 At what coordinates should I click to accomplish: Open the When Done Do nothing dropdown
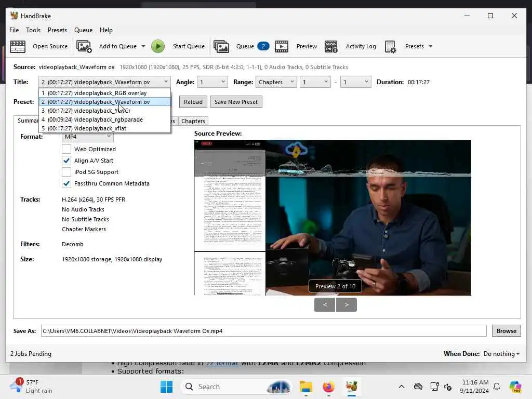[501, 353]
